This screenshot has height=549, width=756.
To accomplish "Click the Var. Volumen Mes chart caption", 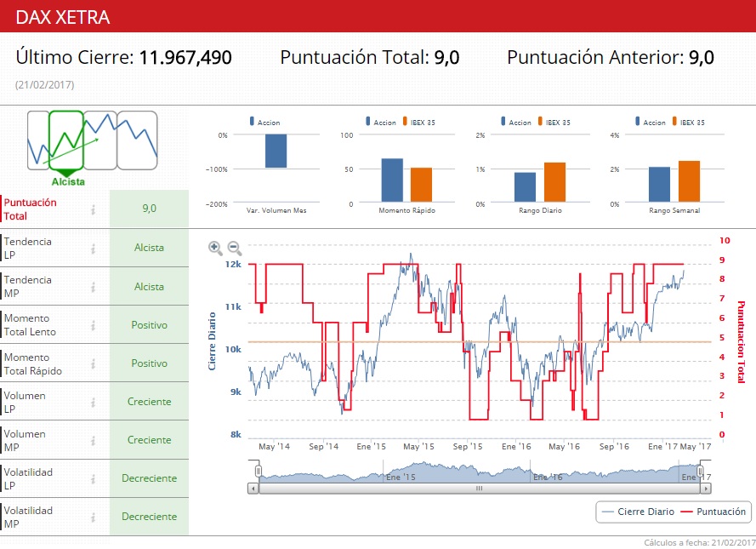I will [276, 210].
